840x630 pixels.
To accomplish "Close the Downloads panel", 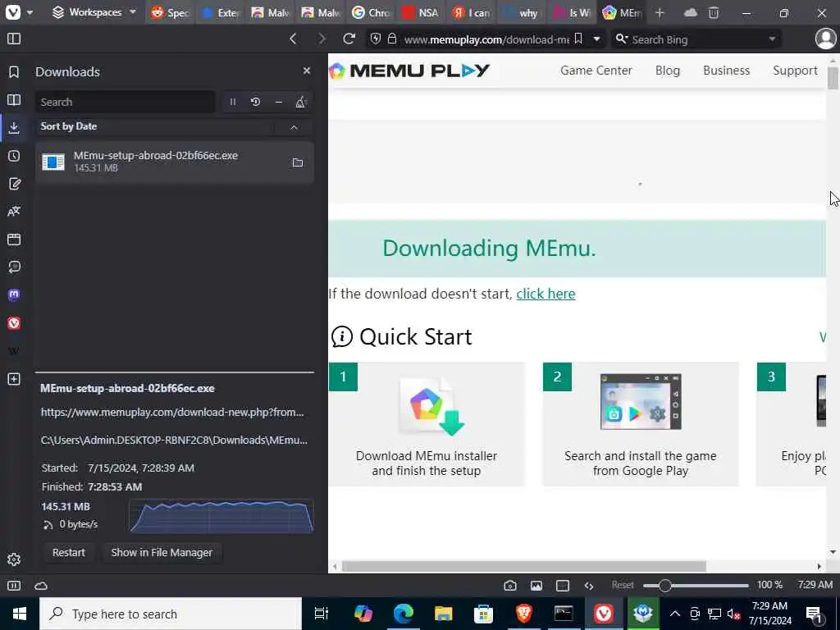I will click(307, 71).
